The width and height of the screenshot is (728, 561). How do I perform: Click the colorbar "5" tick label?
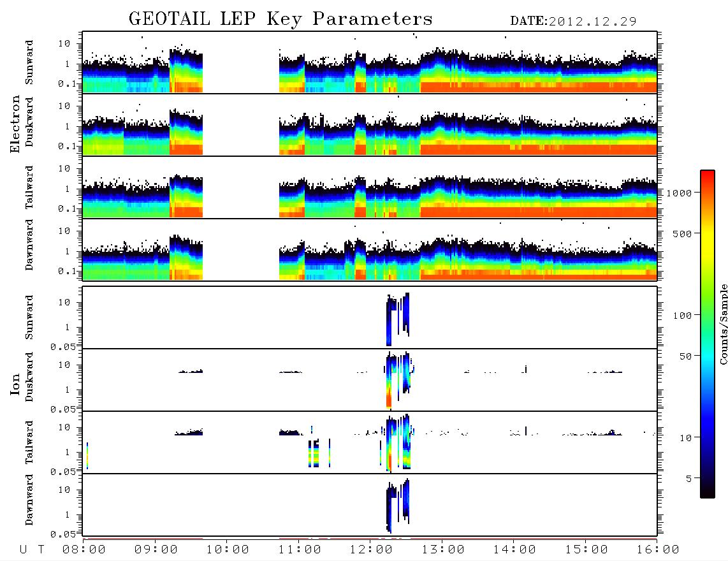689,478
